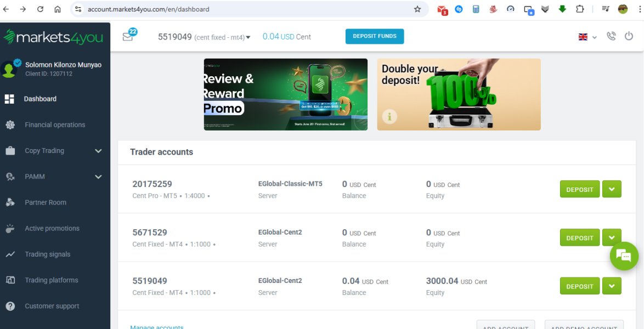This screenshot has width=644, height=329.
Task: Click the Copy Trading briefcase icon
Action: click(10, 151)
